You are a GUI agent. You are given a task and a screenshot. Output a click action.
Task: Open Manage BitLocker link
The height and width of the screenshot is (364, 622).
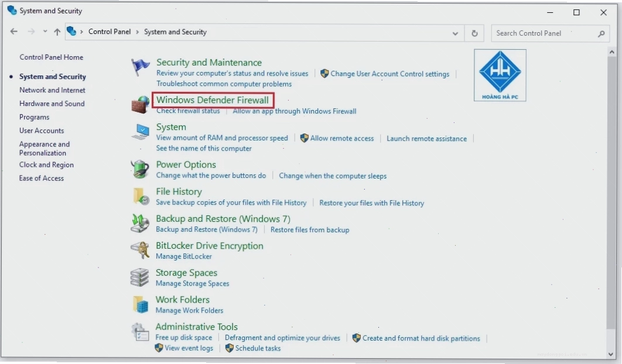tap(184, 256)
